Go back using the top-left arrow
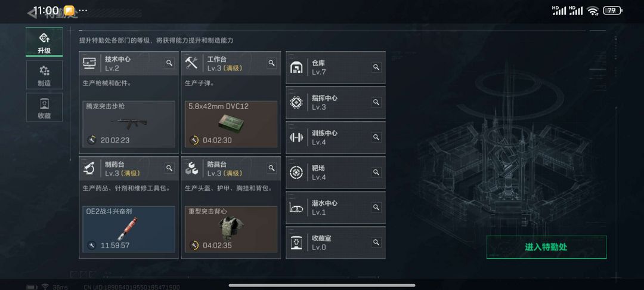The height and width of the screenshot is (290, 644). pos(32,13)
